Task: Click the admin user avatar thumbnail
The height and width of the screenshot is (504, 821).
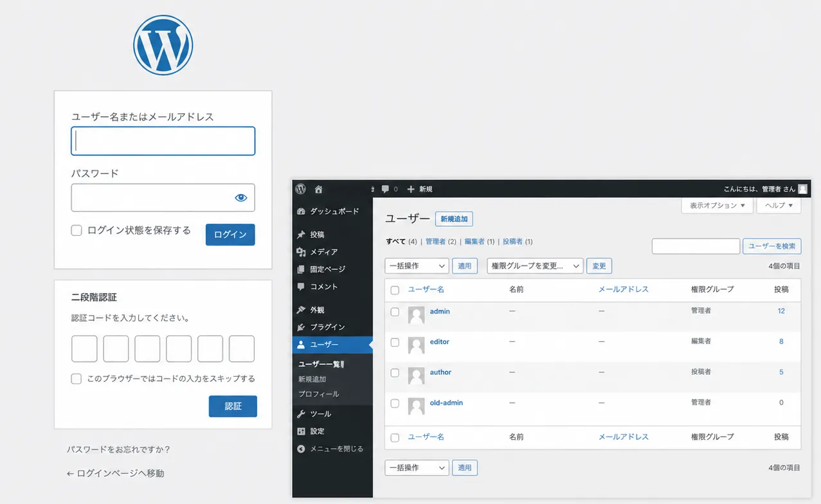Action: click(416, 315)
